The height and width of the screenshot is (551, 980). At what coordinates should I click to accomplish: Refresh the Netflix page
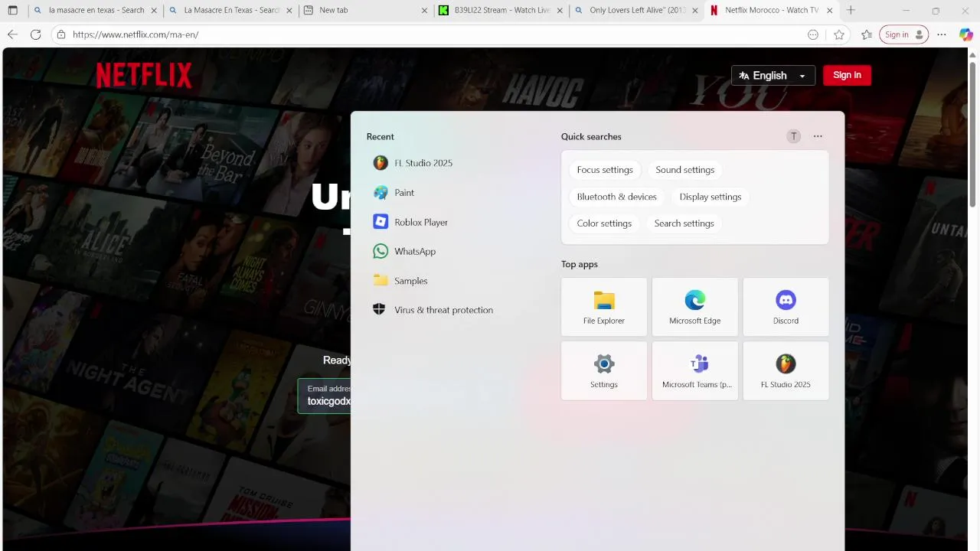point(35,34)
